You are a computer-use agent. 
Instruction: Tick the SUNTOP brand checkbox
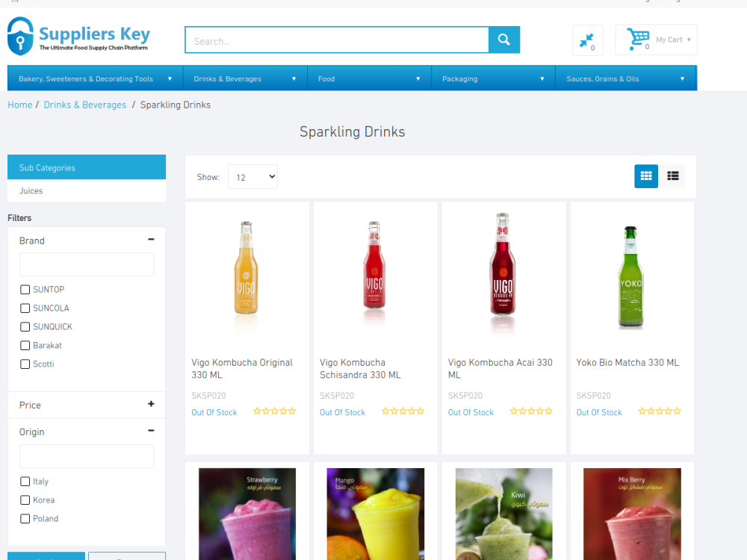point(25,290)
